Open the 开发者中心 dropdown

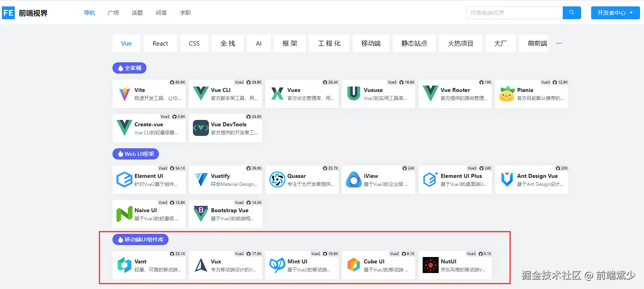[615, 13]
